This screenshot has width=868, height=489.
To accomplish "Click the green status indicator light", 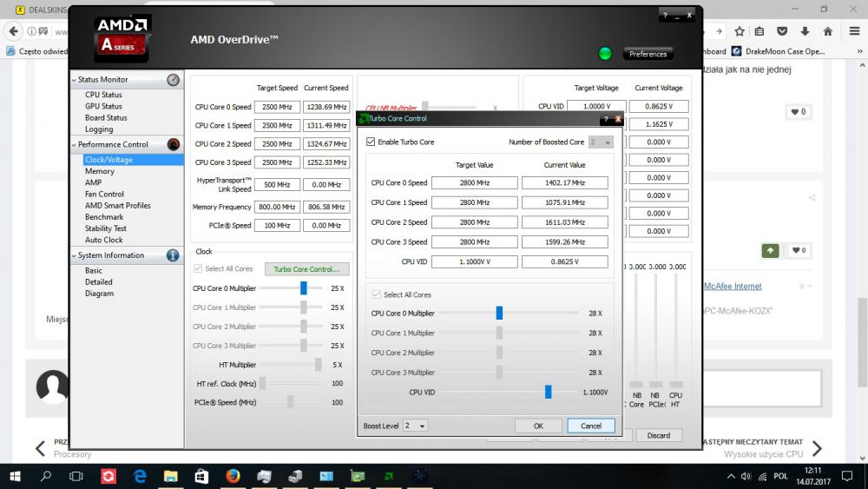I will 605,54.
